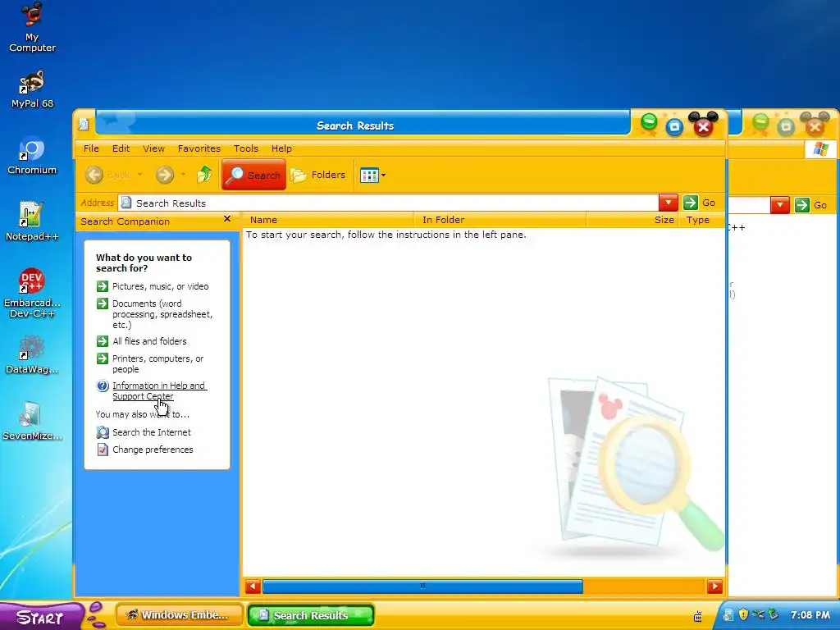The width and height of the screenshot is (840, 630).
Task: Click green arrow beside Pictures, music, or video
Action: point(103,286)
